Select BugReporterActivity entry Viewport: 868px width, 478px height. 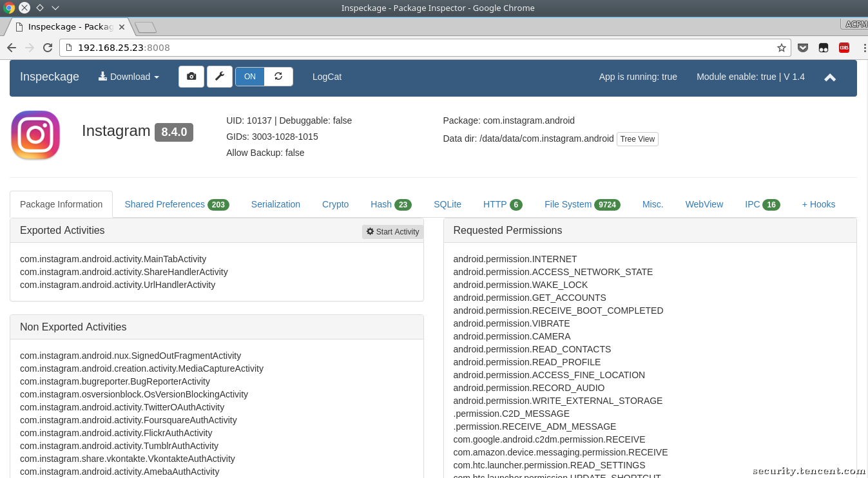coord(115,381)
